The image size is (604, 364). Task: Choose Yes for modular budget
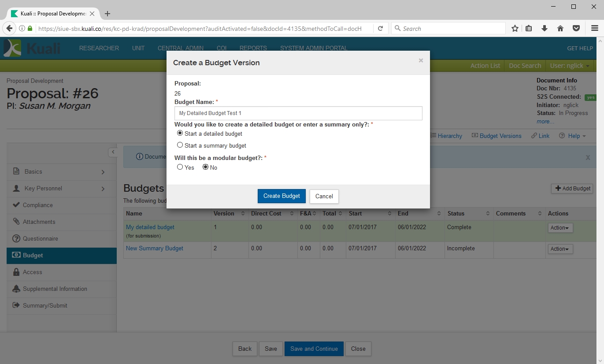[180, 167]
